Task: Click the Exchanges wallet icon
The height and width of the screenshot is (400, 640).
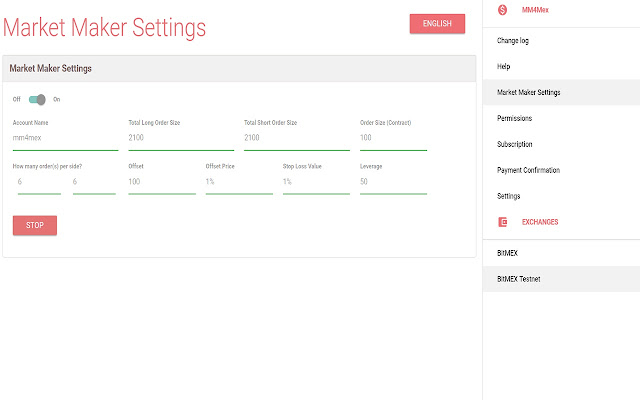Action: point(502,222)
